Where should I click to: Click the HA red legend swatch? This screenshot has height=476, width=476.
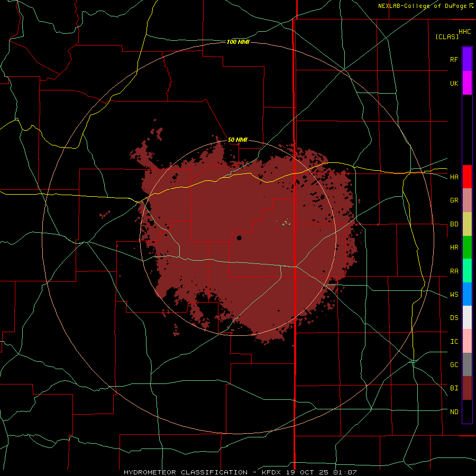click(467, 177)
